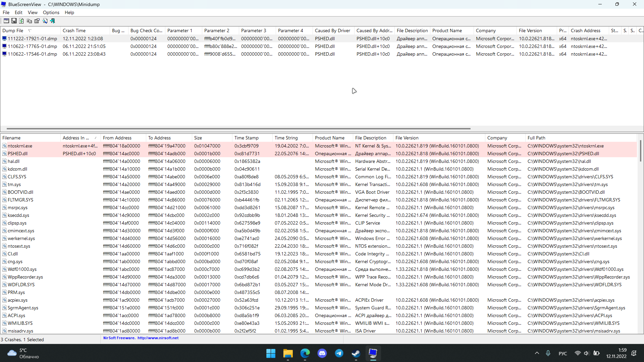The width and height of the screenshot is (644, 362).
Task: Open the View menu
Action: pyautogui.click(x=33, y=12)
